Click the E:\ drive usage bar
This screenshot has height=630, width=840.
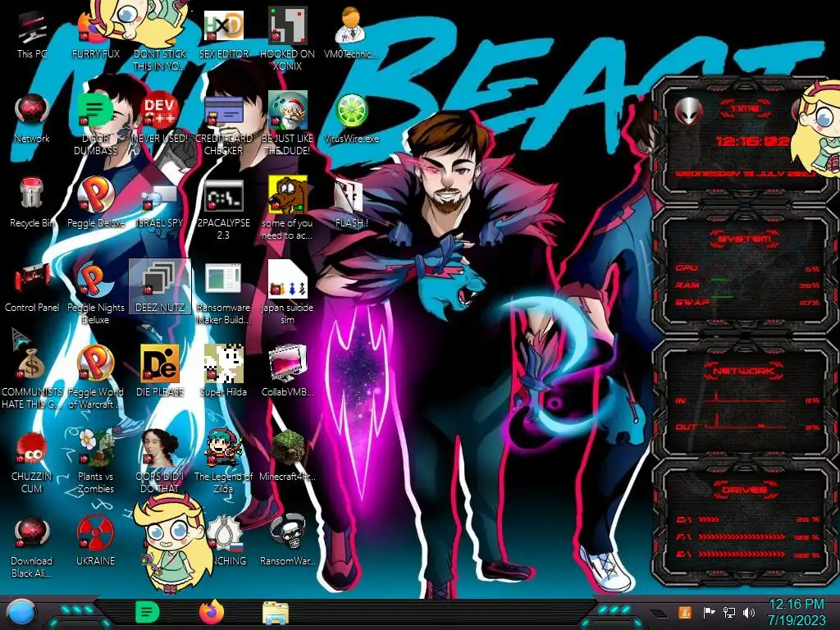[x=746, y=555]
